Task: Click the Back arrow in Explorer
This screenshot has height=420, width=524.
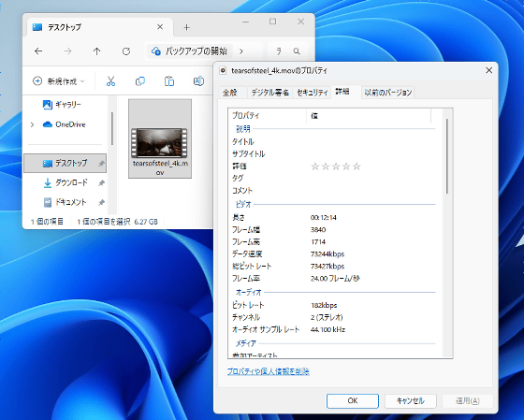Action: [x=38, y=51]
